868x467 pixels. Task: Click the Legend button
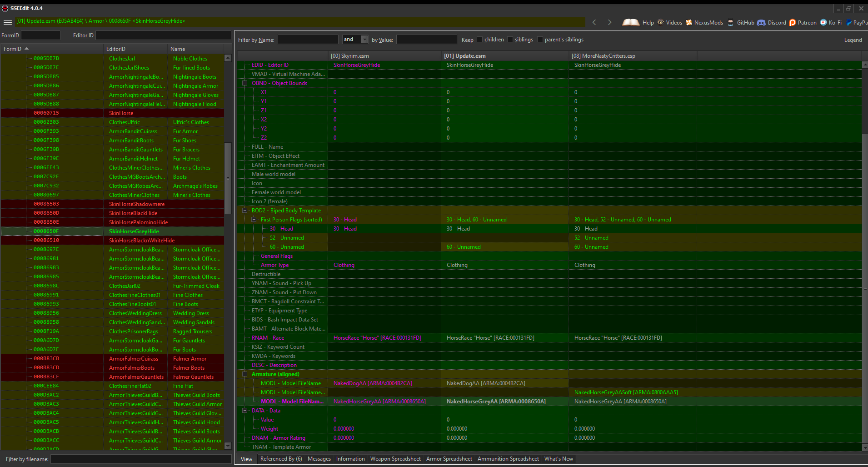tap(853, 40)
